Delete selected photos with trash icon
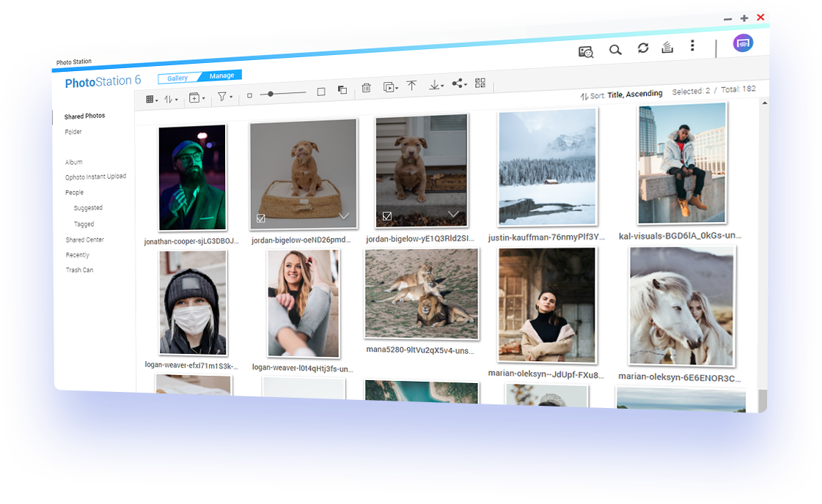 click(366, 89)
